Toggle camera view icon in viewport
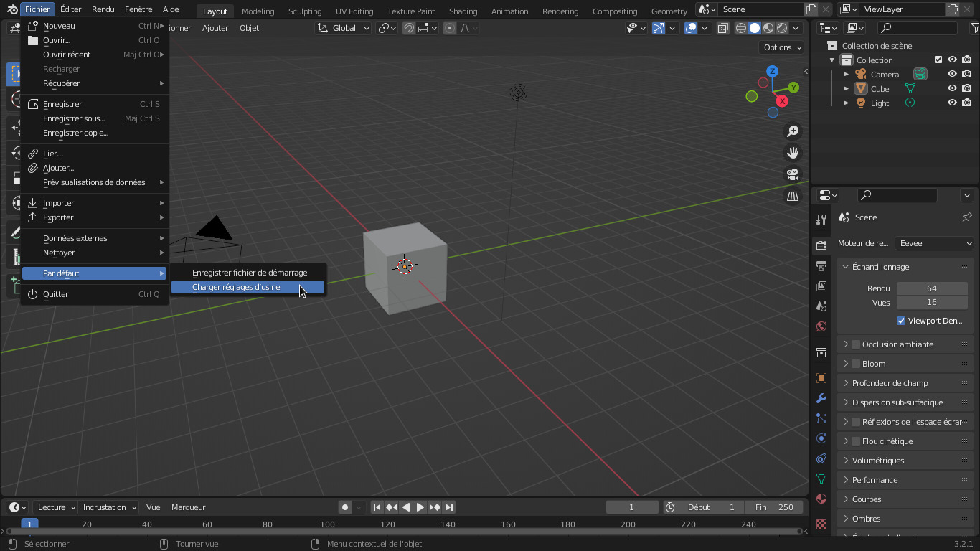The image size is (980, 551). click(x=793, y=174)
